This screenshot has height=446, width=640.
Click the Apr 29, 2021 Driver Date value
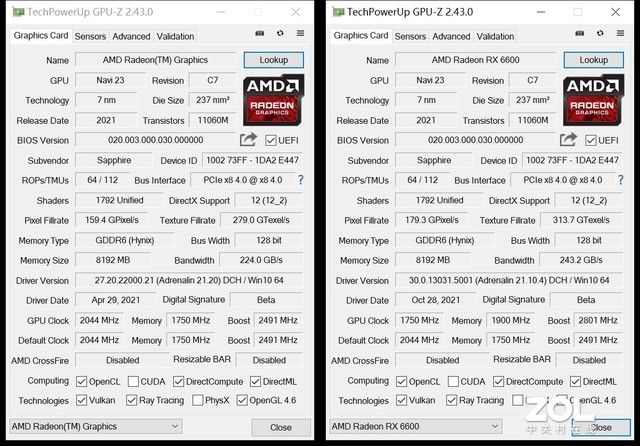coord(116,300)
